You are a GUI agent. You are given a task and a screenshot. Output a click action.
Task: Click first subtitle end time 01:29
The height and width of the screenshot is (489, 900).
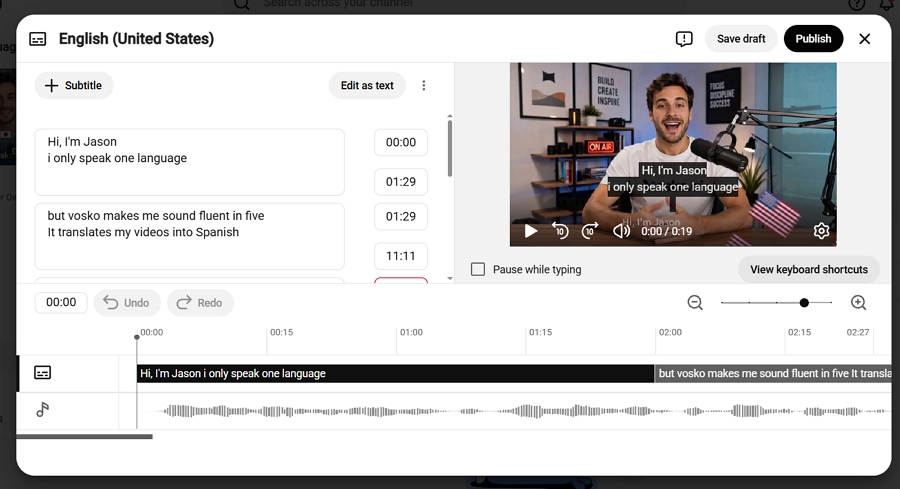pyautogui.click(x=401, y=182)
